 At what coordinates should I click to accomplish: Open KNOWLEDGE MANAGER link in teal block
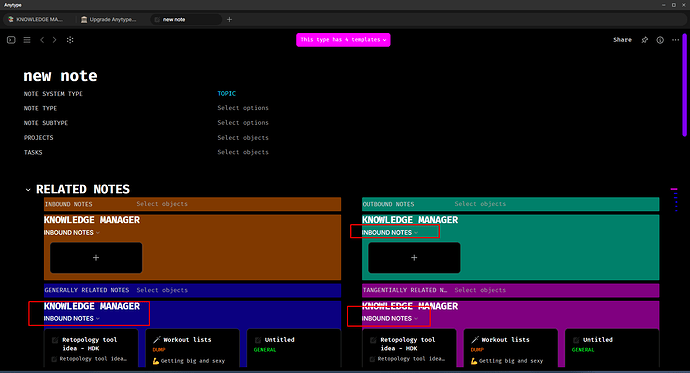[x=410, y=220]
